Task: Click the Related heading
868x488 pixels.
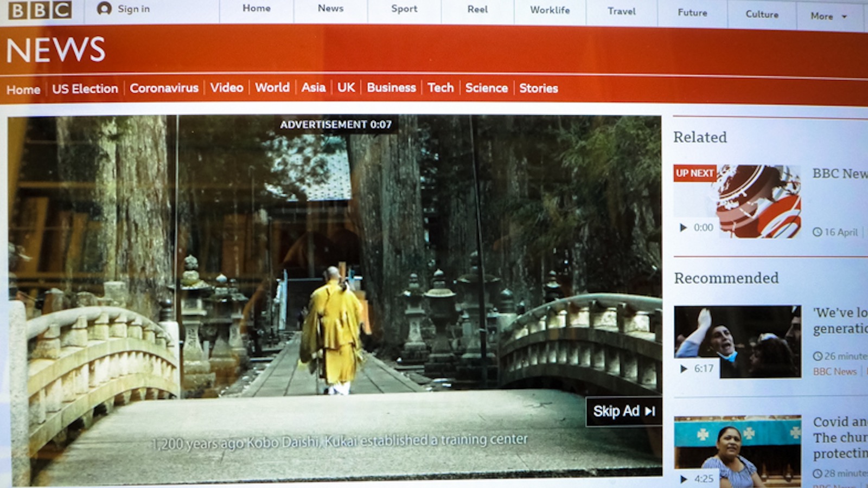Action: pos(700,137)
